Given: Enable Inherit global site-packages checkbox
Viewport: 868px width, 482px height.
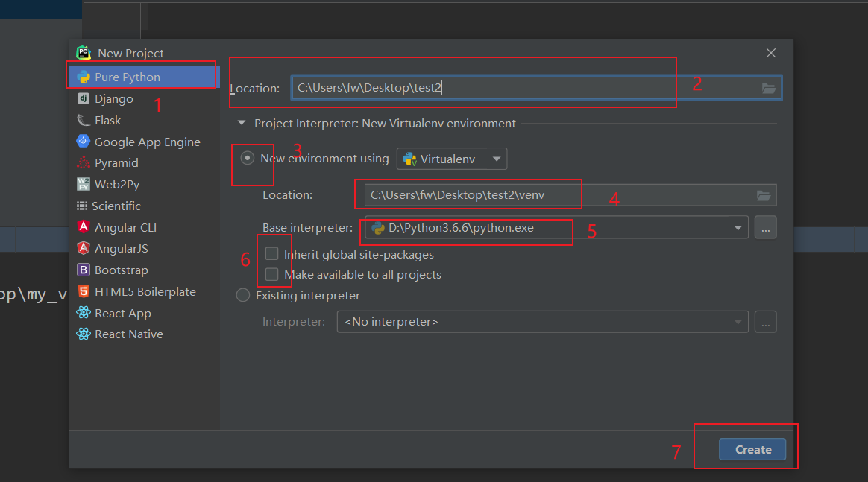Looking at the screenshot, I should coord(271,254).
